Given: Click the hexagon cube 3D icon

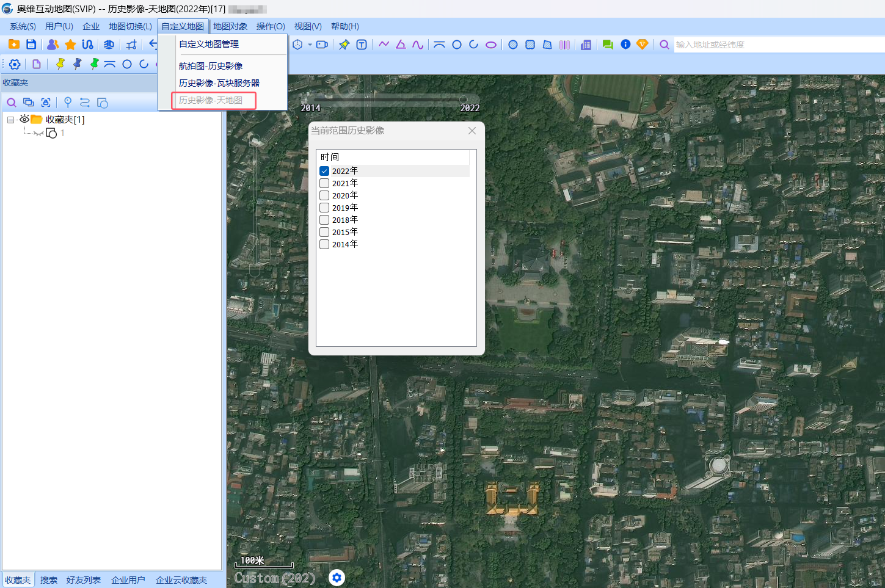Looking at the screenshot, I should (297, 44).
